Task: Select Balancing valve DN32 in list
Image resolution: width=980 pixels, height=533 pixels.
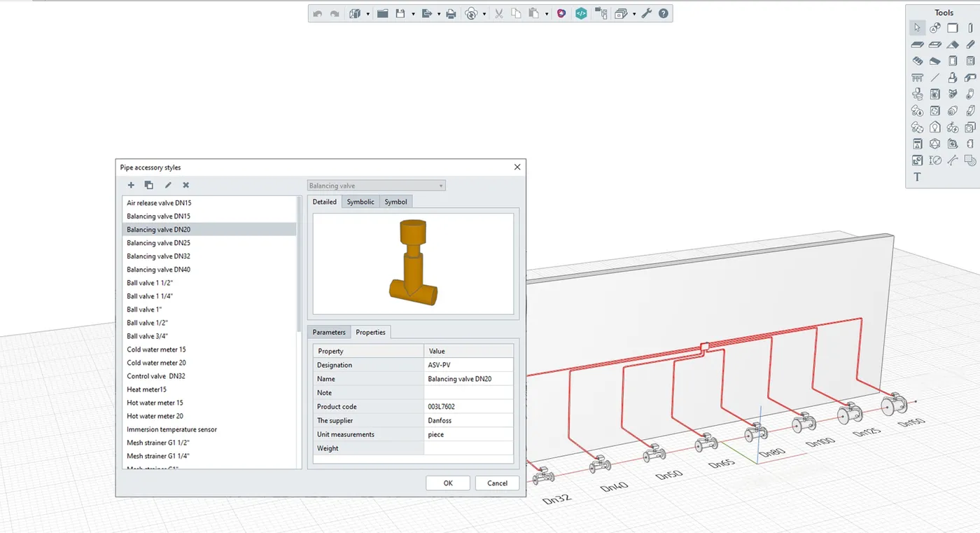Action: pyautogui.click(x=158, y=256)
